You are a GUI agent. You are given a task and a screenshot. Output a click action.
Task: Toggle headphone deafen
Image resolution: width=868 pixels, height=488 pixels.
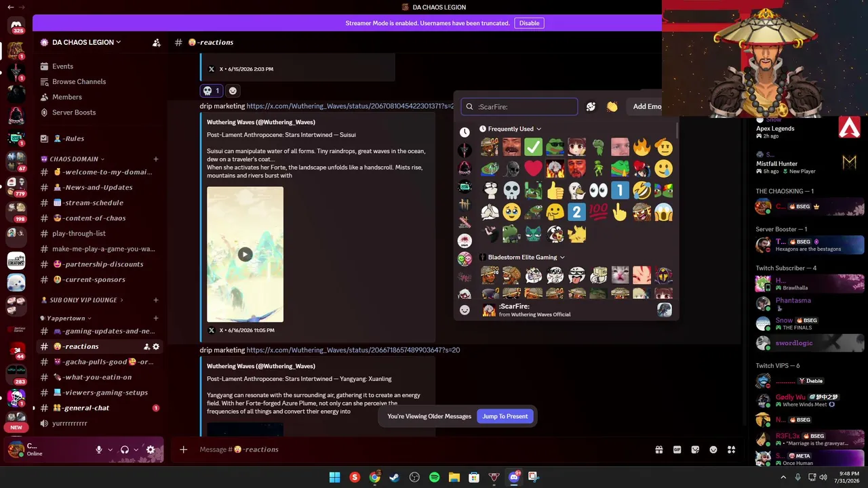point(125,449)
